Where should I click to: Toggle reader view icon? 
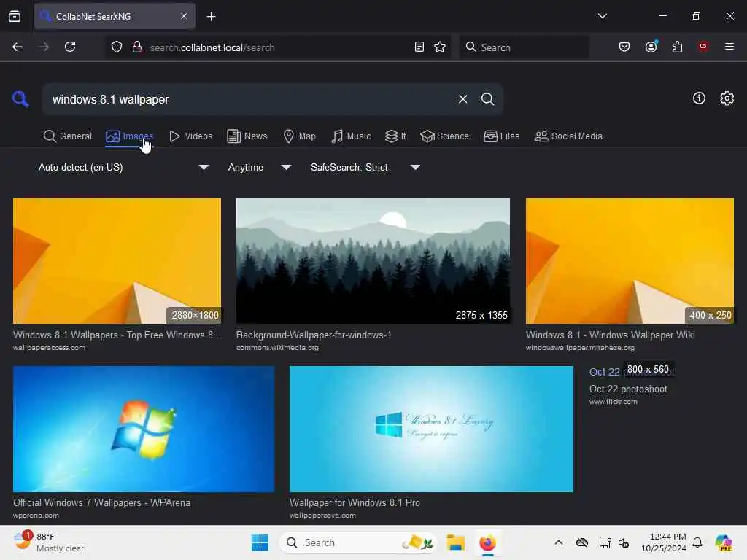click(419, 47)
